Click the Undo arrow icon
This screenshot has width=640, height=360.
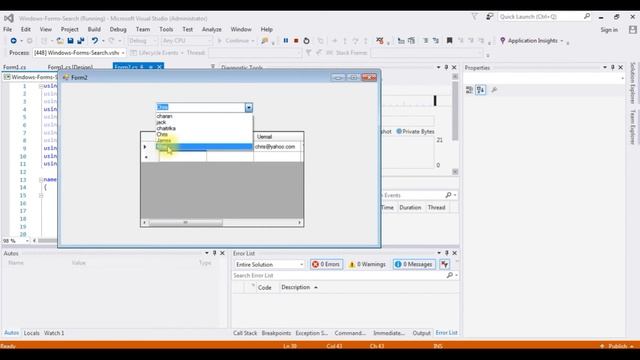95,40
